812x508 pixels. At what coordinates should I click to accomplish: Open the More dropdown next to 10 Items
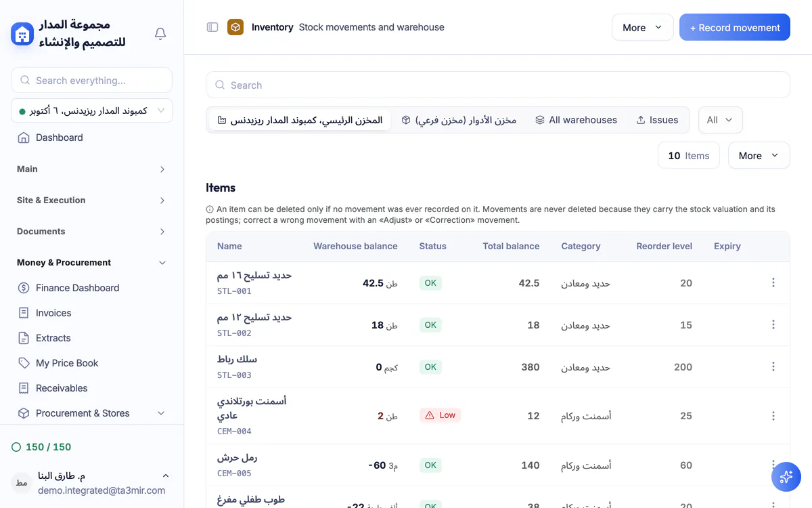pyautogui.click(x=759, y=156)
